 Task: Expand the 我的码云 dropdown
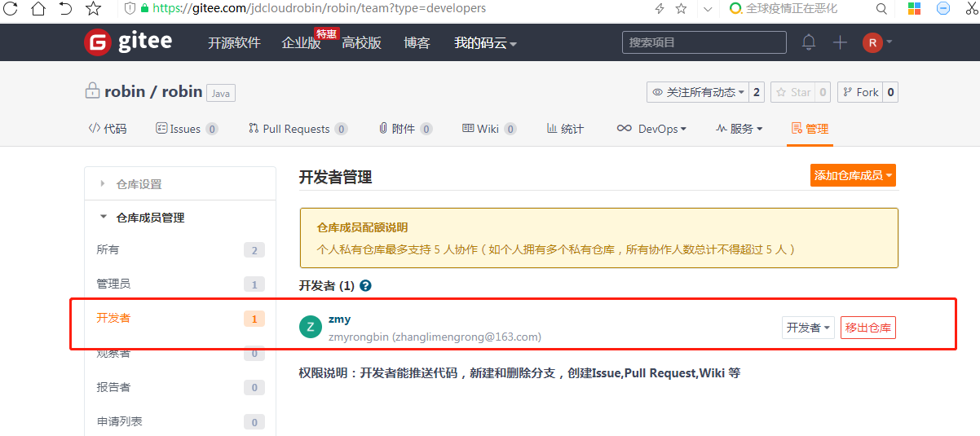pyautogui.click(x=485, y=43)
